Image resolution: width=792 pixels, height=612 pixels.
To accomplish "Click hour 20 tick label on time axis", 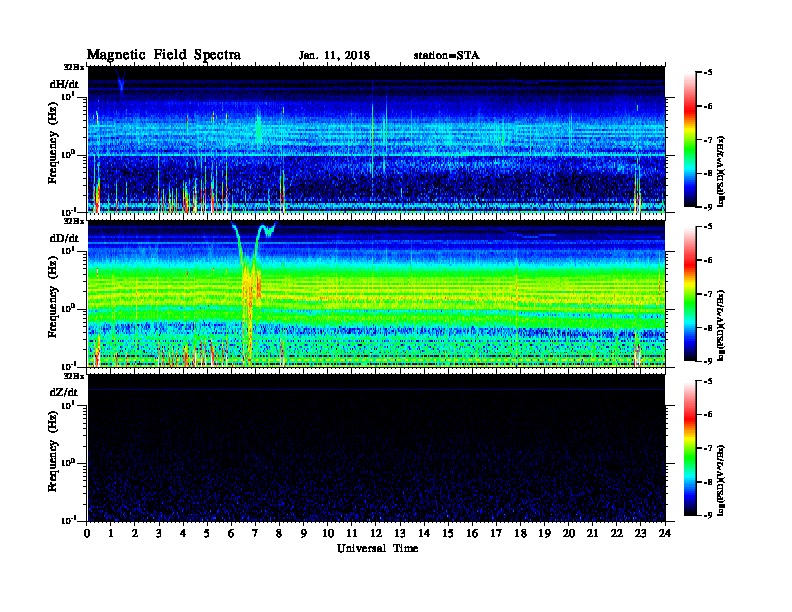I will [x=569, y=534].
